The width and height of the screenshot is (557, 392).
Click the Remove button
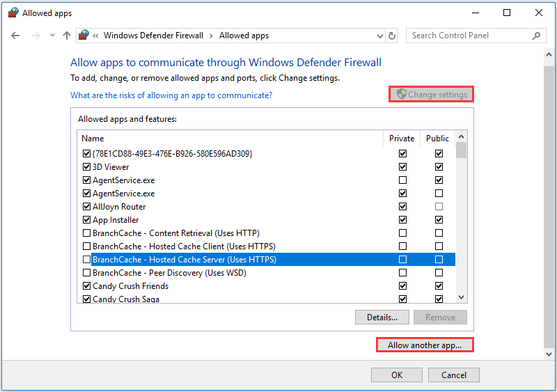coord(440,317)
